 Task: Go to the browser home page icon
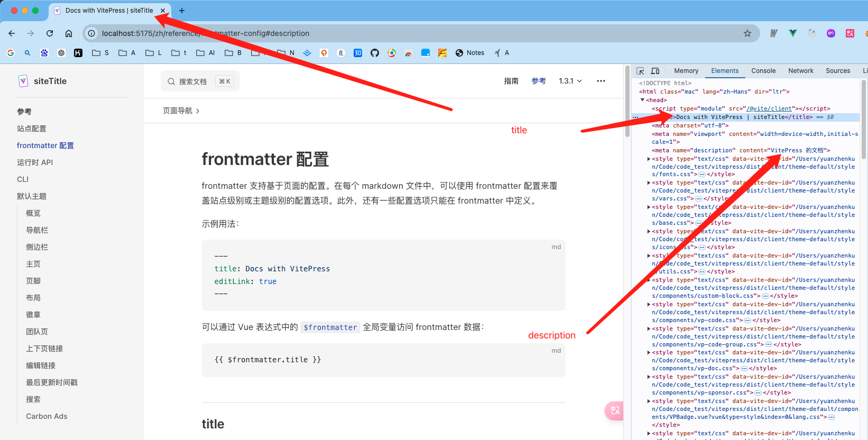pos(69,33)
